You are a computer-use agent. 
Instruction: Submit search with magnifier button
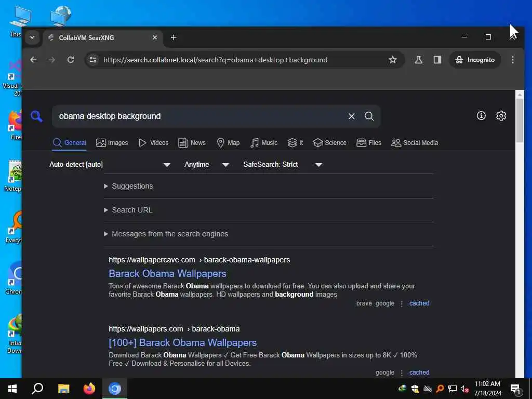[369, 116]
